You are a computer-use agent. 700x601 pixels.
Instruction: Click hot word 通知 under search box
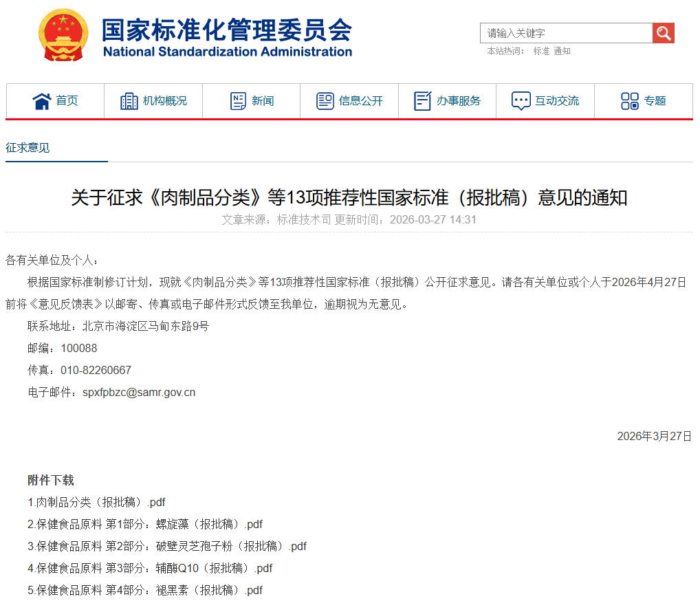[562, 51]
